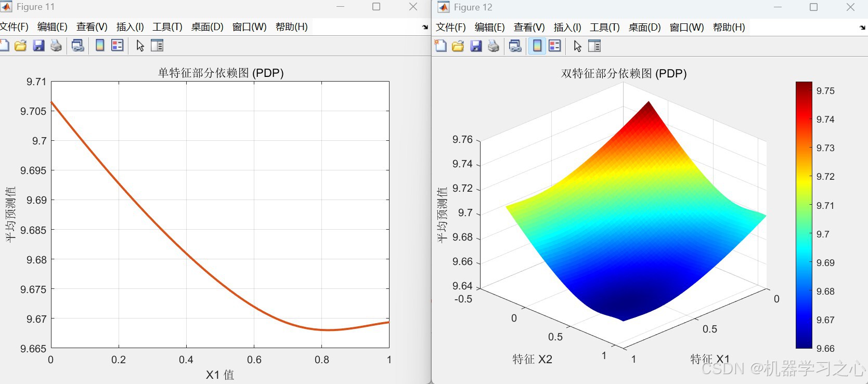Screen dimensions: 868x384
Task: Dock Figure 11 using the menu bar arrow
Action: pos(425,27)
